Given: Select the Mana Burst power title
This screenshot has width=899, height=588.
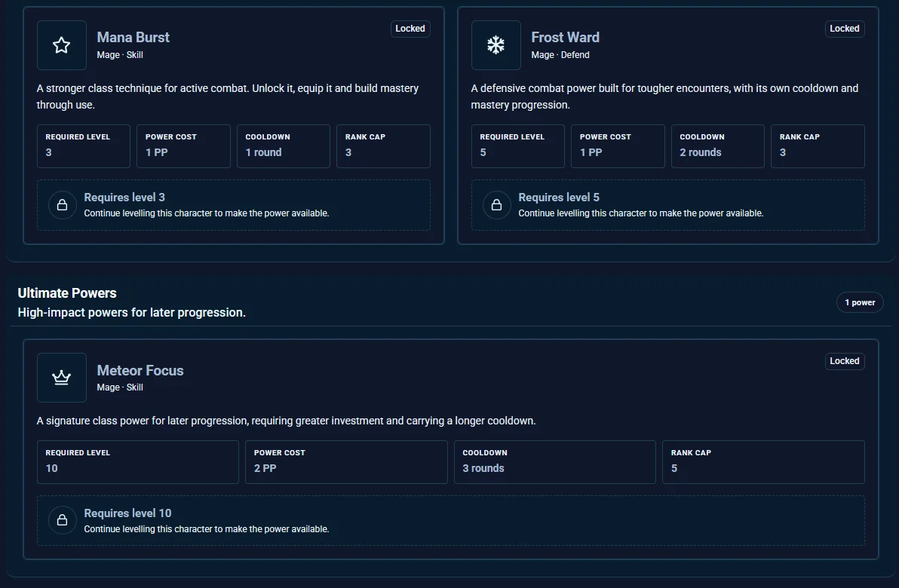Looking at the screenshot, I should point(133,37).
